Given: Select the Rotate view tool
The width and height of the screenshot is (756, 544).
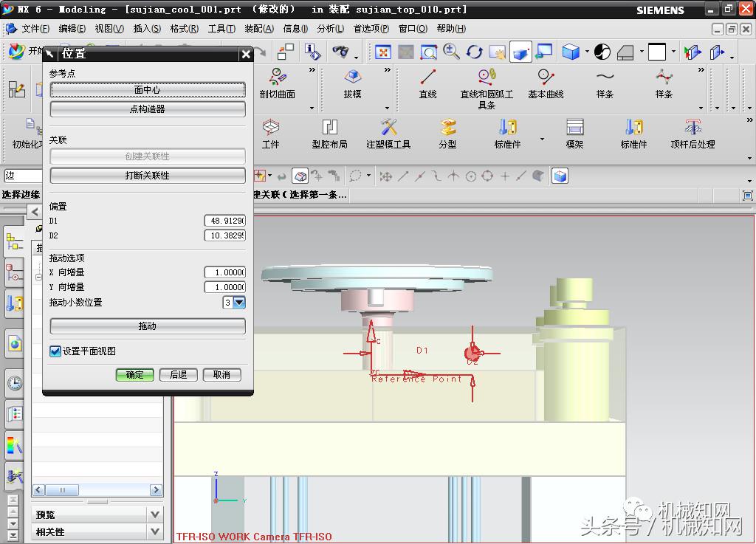Looking at the screenshot, I should tap(475, 52).
